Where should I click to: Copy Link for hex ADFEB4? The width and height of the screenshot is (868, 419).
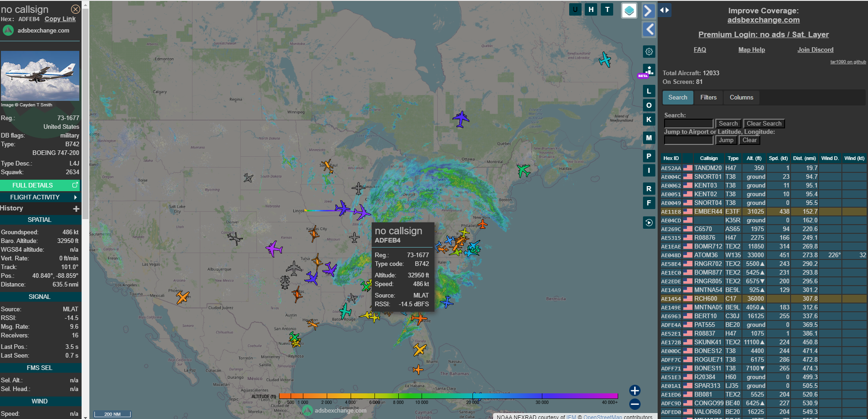click(x=60, y=19)
